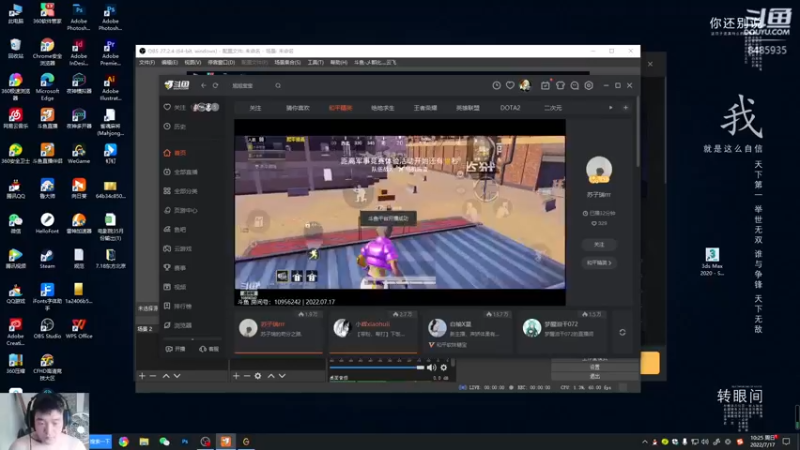This screenshot has height=450, width=800.
Task: Open the WPS Office desktop shortcut
Action: (79, 329)
